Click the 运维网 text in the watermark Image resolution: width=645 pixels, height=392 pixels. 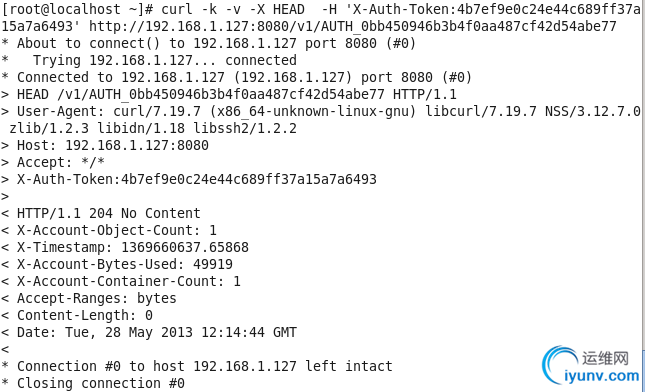(605, 358)
